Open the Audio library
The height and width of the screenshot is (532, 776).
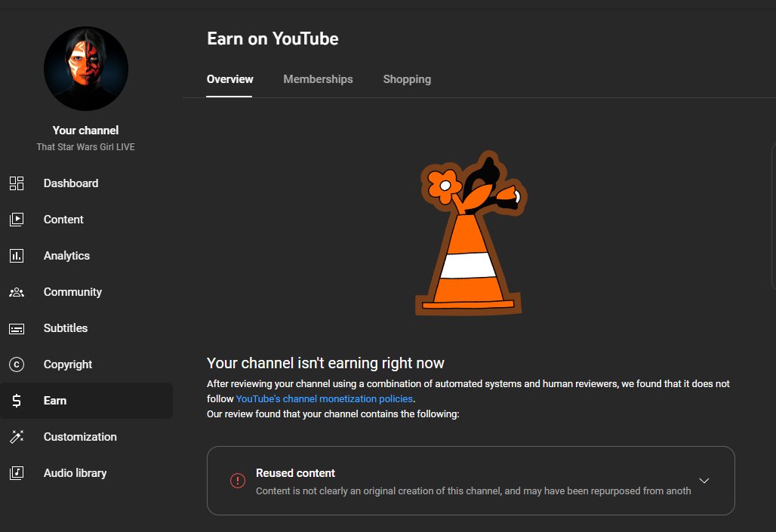(87, 473)
